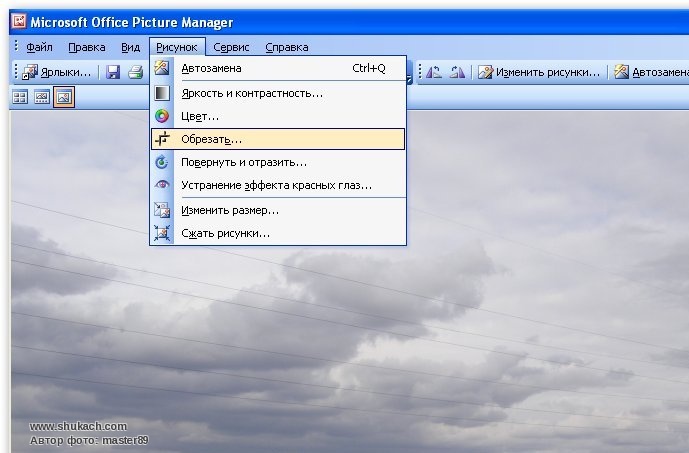This screenshot has height=453, width=689.
Task: Switch to filmstrip view icon
Action: [42, 97]
